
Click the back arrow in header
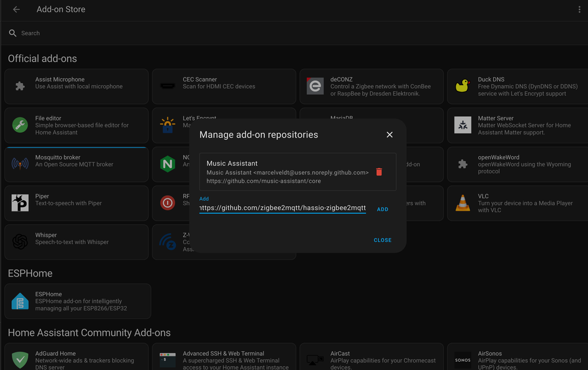tap(16, 9)
